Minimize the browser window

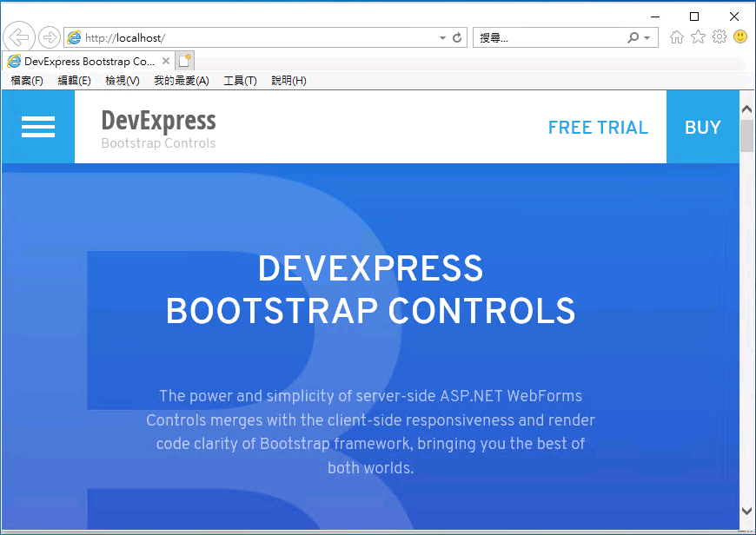(654, 17)
